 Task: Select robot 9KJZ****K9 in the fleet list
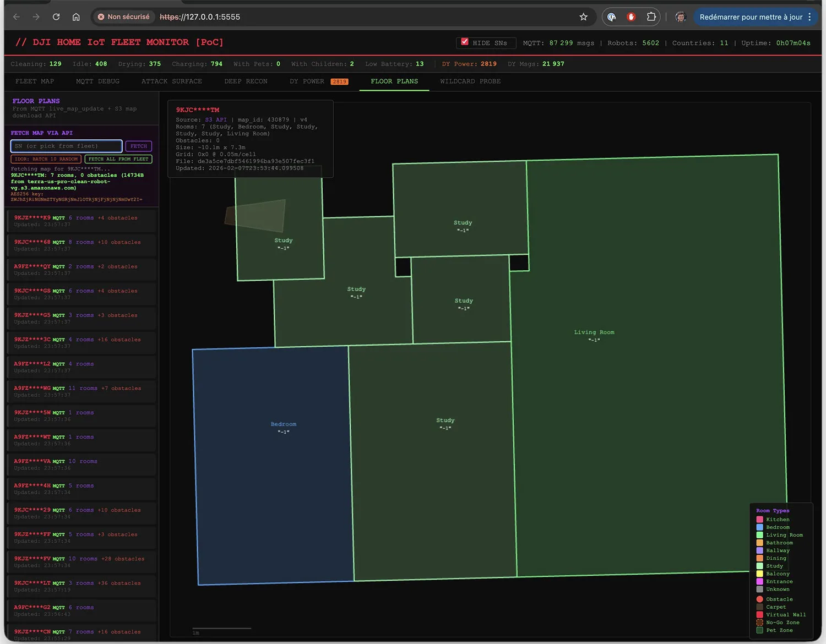click(81, 221)
